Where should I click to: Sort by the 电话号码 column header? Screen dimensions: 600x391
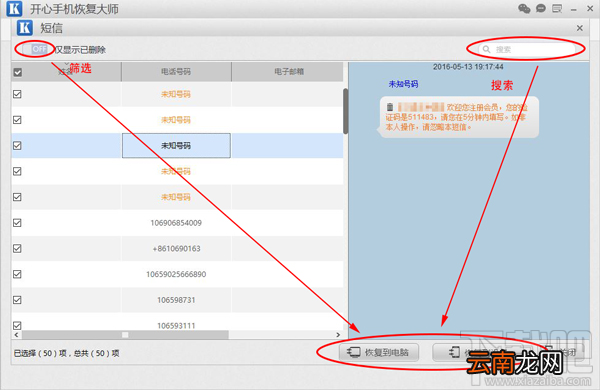[x=176, y=72]
